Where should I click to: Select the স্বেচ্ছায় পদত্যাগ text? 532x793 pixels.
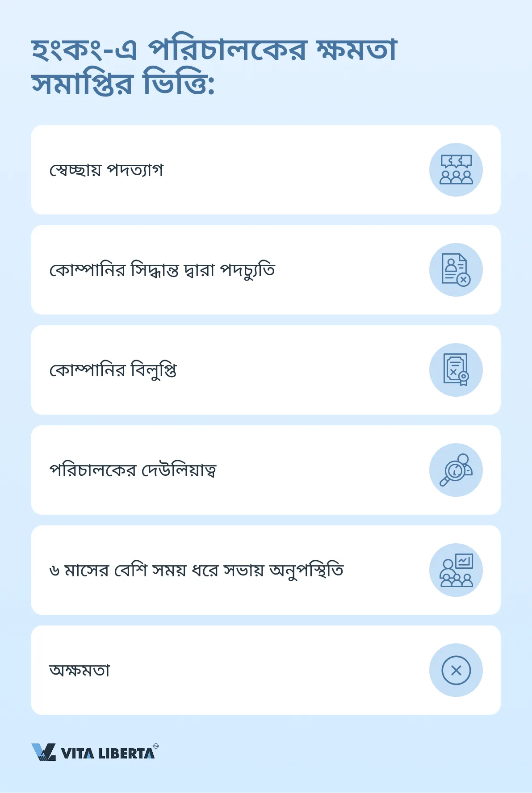tap(106, 170)
